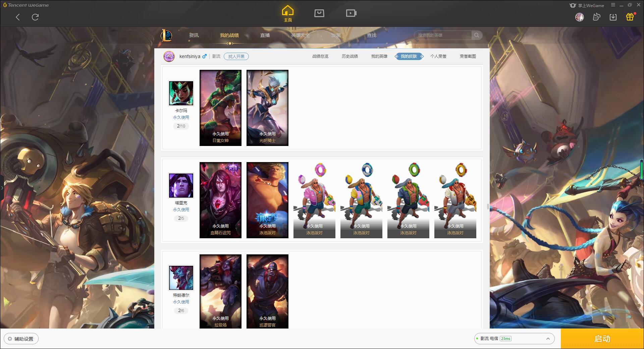
Task: Click the green page scrollbar thumb
Action: click(642, 170)
